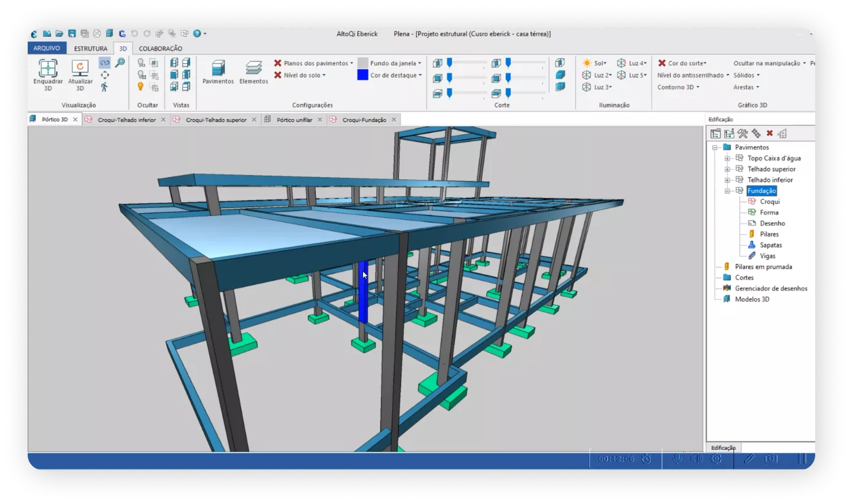Click the wrench and hammer tools icon

point(743,133)
